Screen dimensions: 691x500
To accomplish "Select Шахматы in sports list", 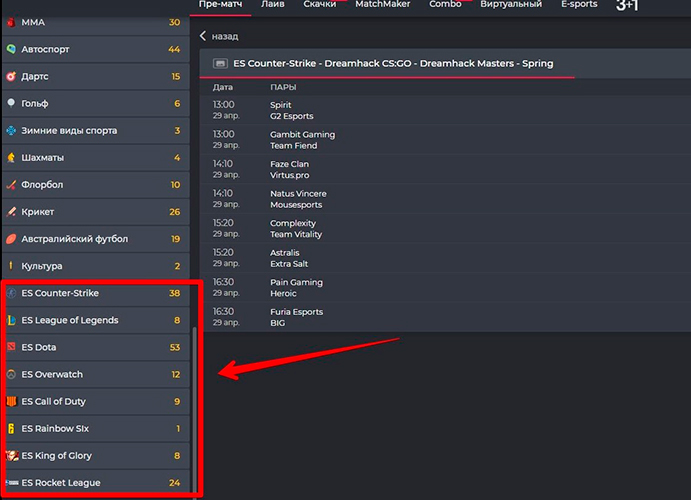I will pyautogui.click(x=96, y=157).
